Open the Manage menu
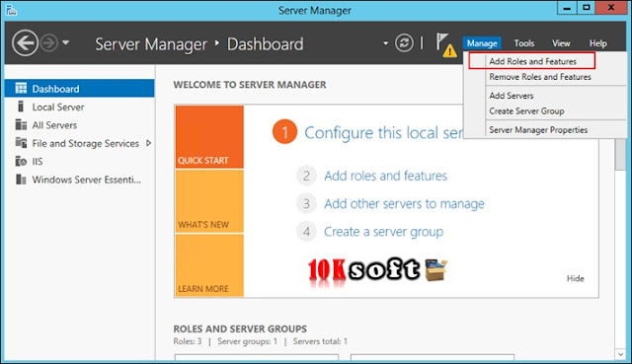 click(482, 43)
